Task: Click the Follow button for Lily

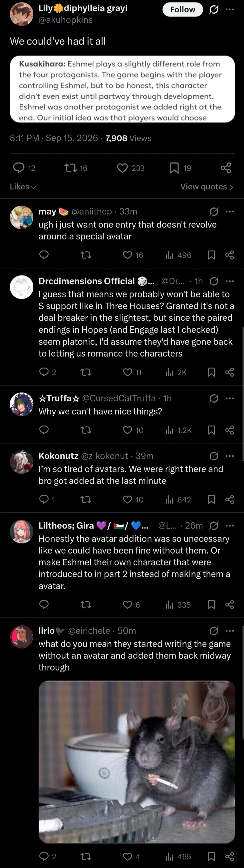Action: (183, 10)
